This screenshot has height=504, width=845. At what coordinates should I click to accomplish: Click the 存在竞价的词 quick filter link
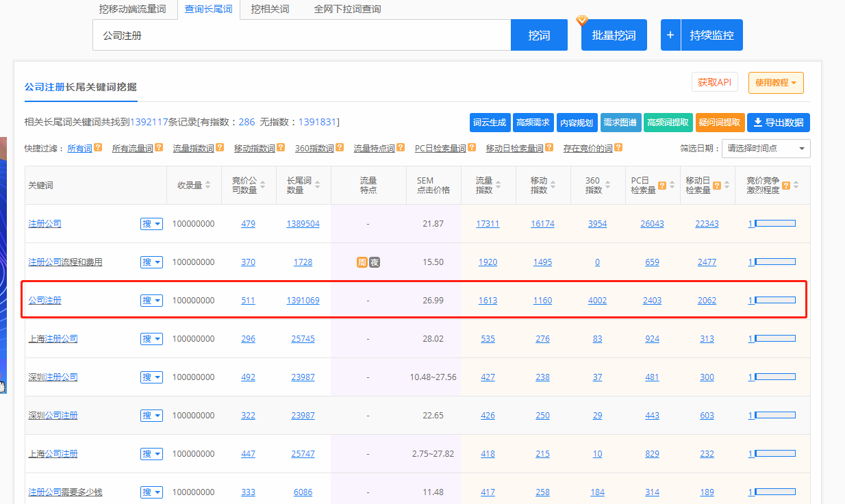point(588,148)
